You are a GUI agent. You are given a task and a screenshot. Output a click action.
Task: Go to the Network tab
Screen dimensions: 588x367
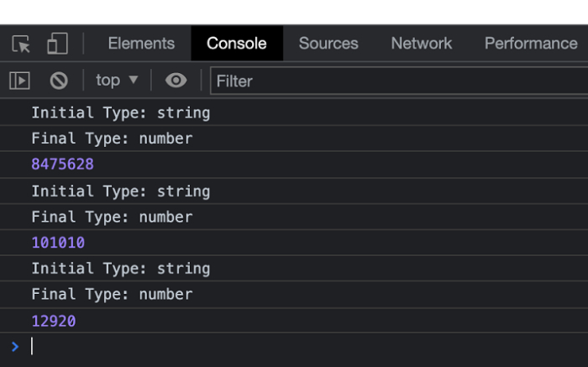421,44
